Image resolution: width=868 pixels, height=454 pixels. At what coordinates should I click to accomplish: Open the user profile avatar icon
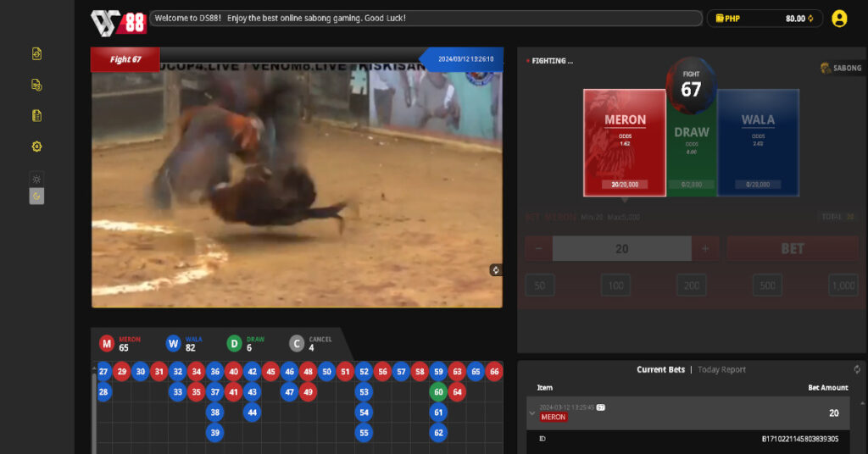click(x=839, y=18)
